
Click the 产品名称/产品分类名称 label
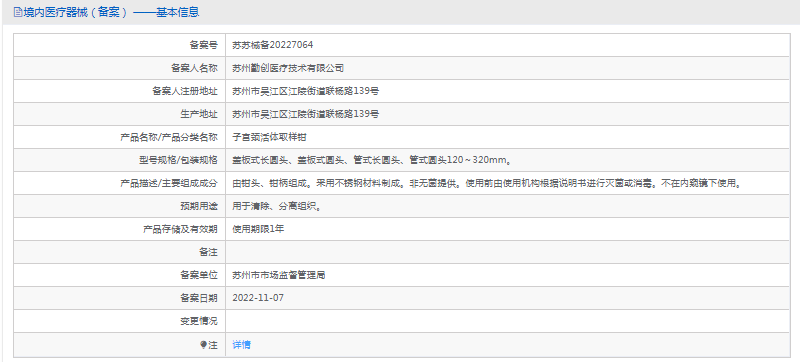pos(168,137)
